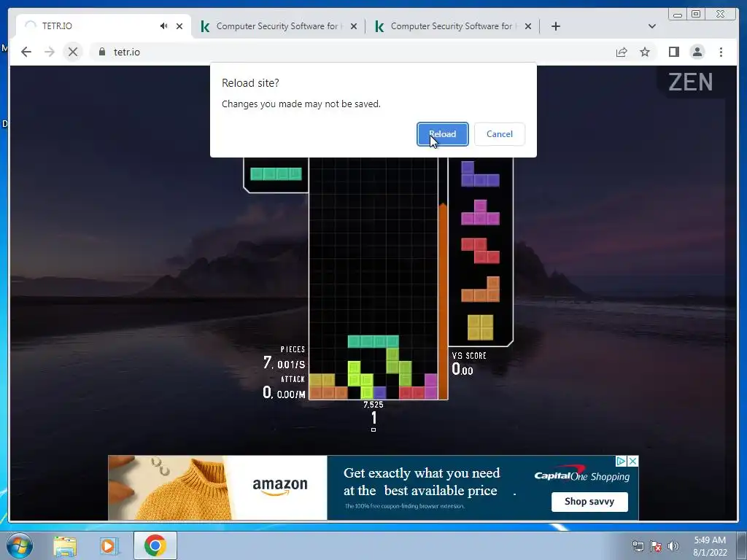
Task: Cancel the reload site dialog
Action: tap(499, 134)
